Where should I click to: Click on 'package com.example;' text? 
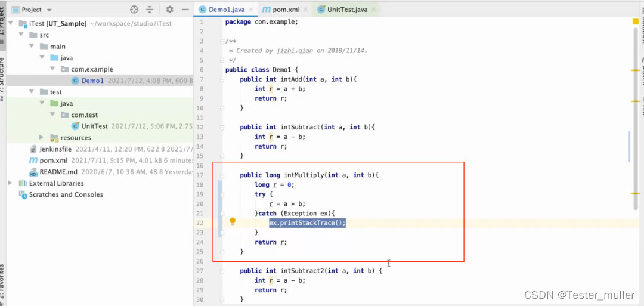pos(262,21)
